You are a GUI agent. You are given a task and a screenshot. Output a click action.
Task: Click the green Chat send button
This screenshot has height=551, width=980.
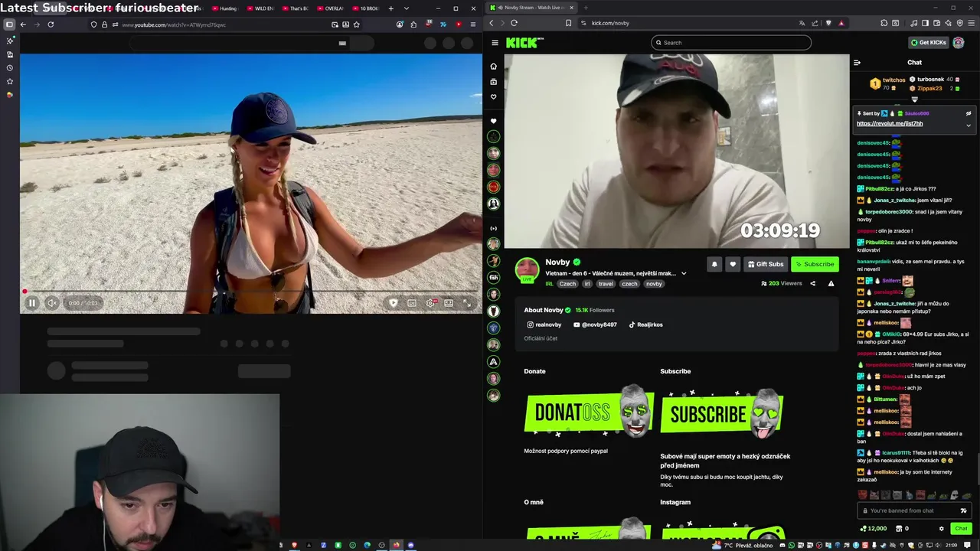pos(961,528)
